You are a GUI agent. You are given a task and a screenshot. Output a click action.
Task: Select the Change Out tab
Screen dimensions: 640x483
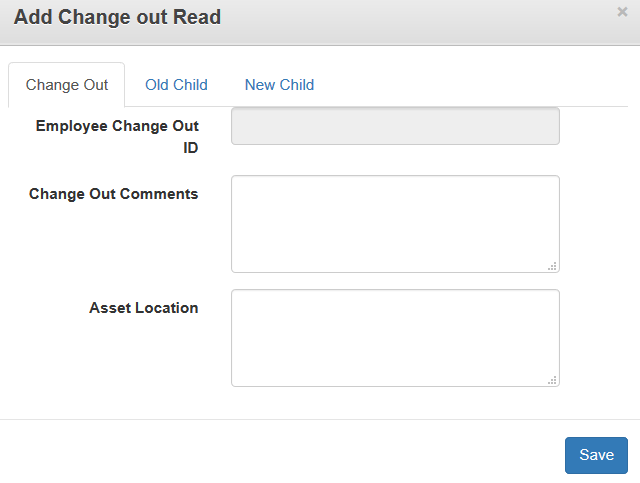pos(67,85)
